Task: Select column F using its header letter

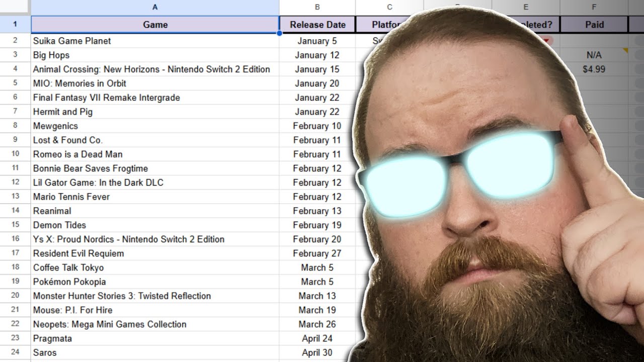Action: point(594,8)
